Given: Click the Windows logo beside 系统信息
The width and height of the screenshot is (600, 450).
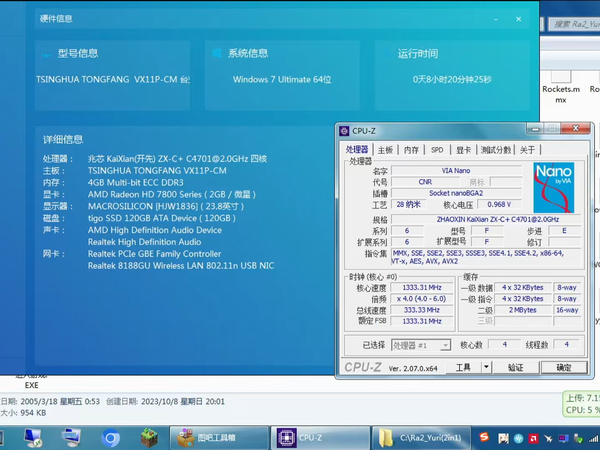Looking at the screenshot, I should (217, 53).
